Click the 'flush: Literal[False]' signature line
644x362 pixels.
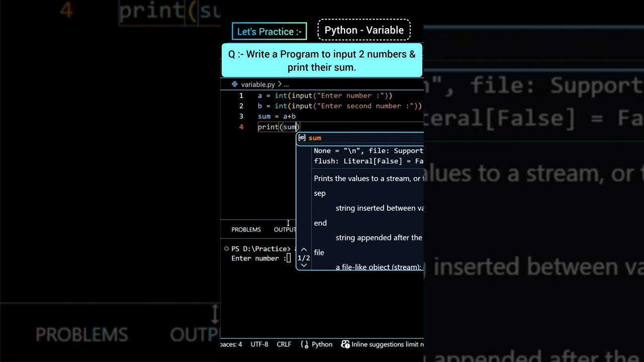point(368,161)
